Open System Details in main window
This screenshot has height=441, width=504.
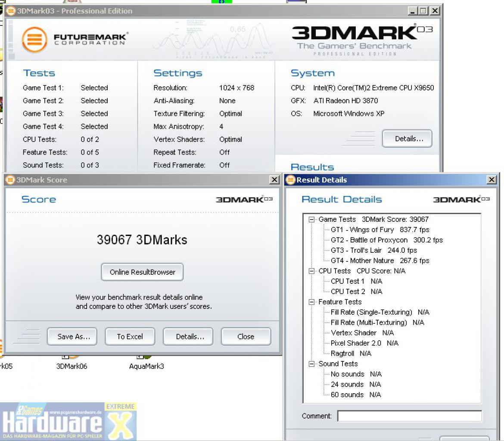point(407,139)
